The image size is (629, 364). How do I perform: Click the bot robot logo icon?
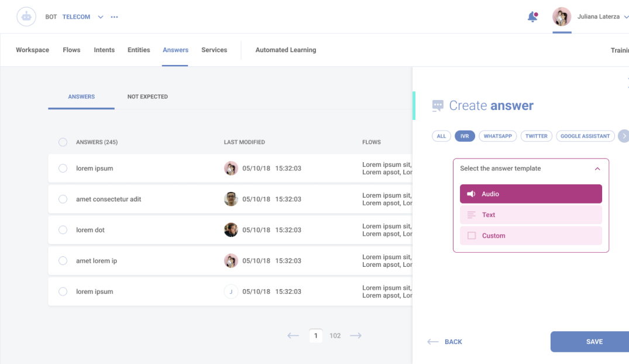26,17
